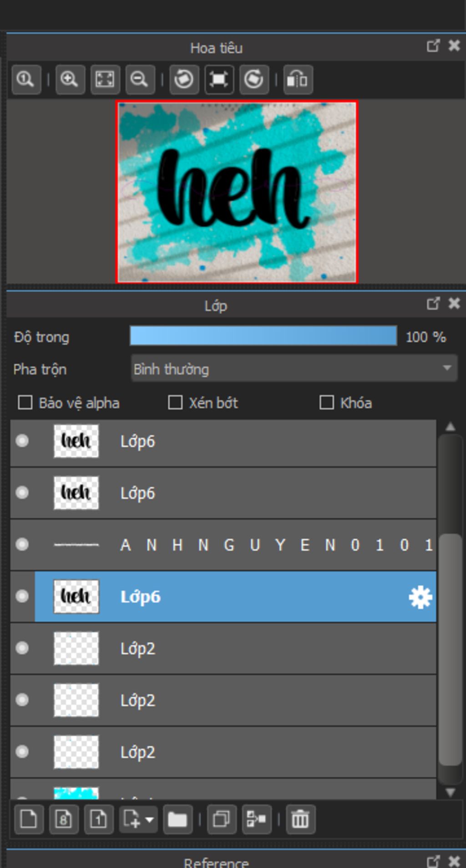This screenshot has width=466, height=868.
Task: Click the navigator canvas preview thumbnail
Action: pos(237,192)
